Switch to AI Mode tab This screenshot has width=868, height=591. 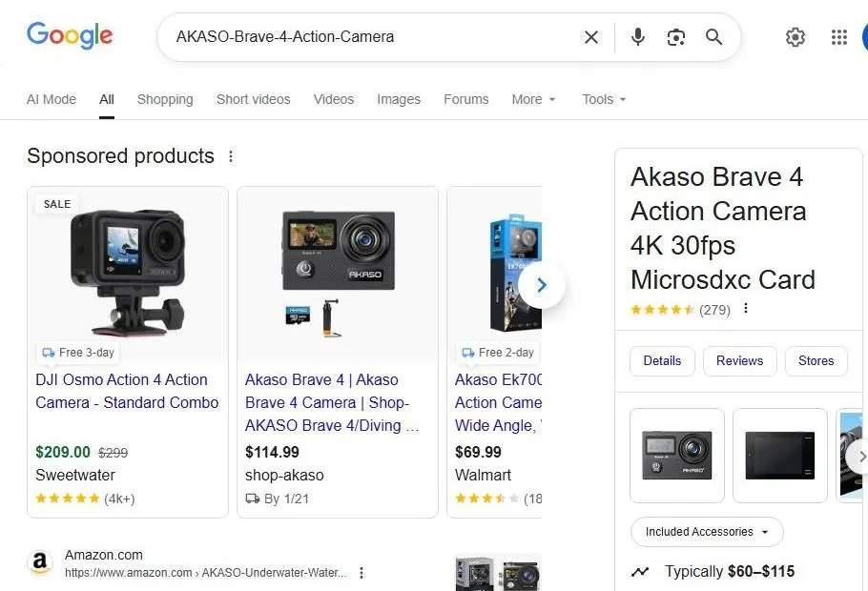point(52,99)
